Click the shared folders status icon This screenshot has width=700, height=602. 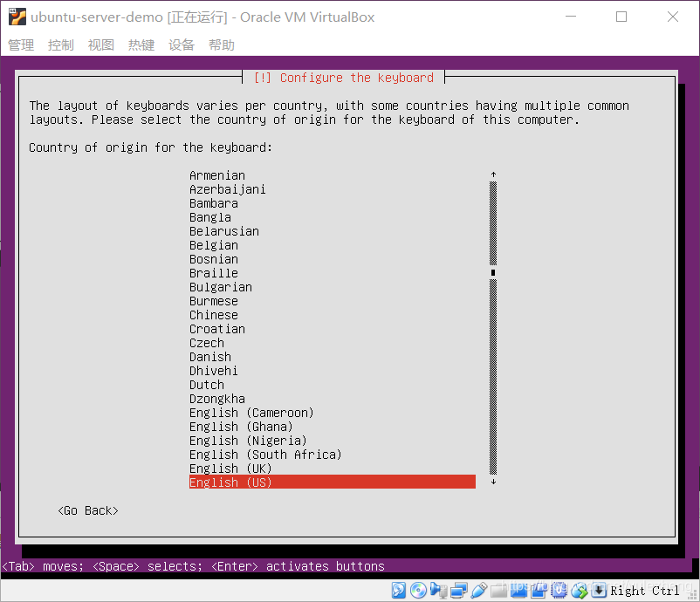pyautogui.click(x=498, y=591)
